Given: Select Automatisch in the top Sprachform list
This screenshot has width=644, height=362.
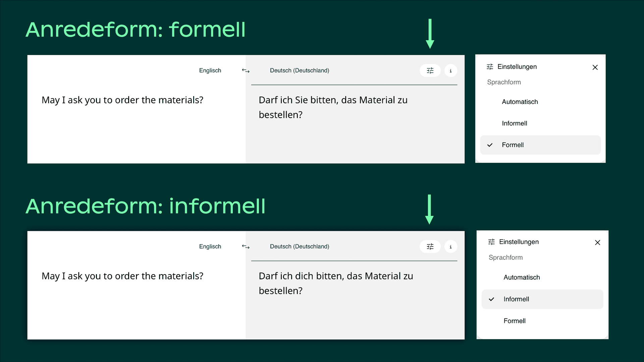Looking at the screenshot, I should [x=520, y=102].
